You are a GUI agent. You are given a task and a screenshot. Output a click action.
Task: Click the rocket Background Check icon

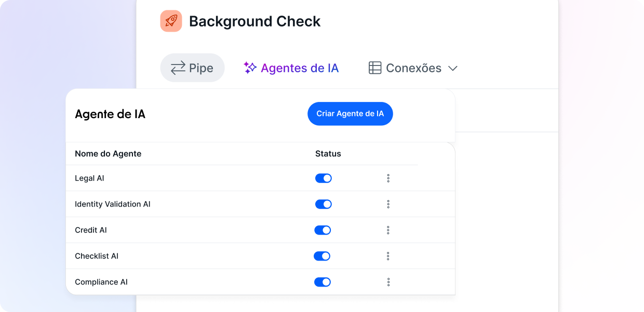coord(171,21)
